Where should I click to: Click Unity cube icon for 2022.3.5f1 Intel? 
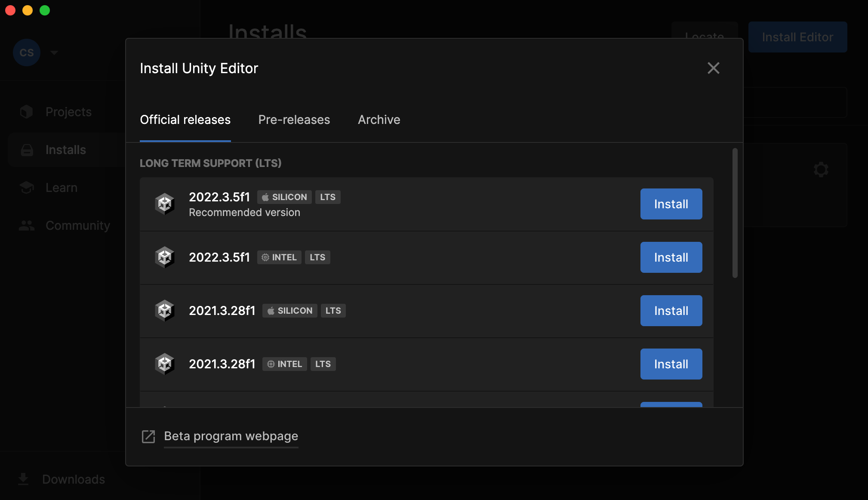point(165,257)
